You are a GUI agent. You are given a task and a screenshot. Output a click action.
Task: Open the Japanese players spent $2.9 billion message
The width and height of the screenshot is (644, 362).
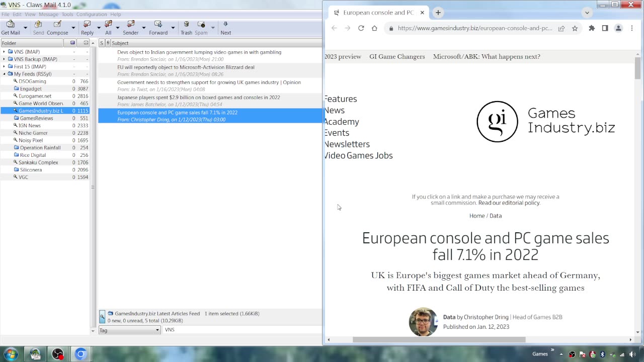210,101
